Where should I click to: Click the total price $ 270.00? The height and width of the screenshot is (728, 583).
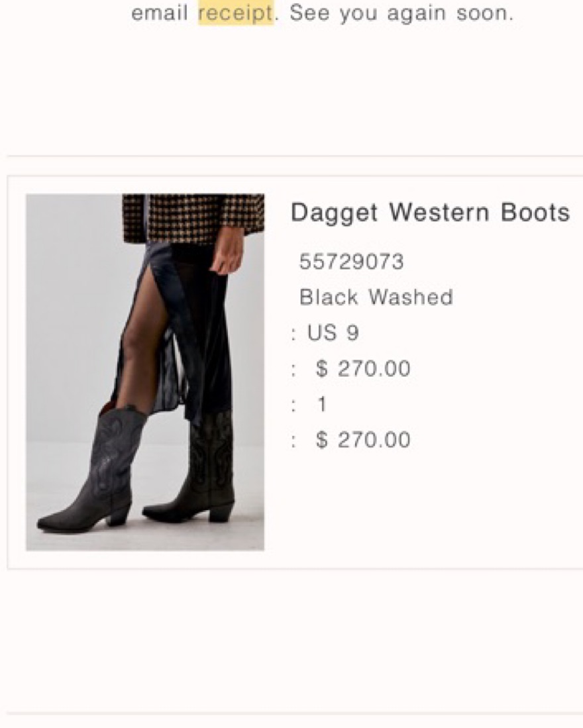tap(363, 440)
